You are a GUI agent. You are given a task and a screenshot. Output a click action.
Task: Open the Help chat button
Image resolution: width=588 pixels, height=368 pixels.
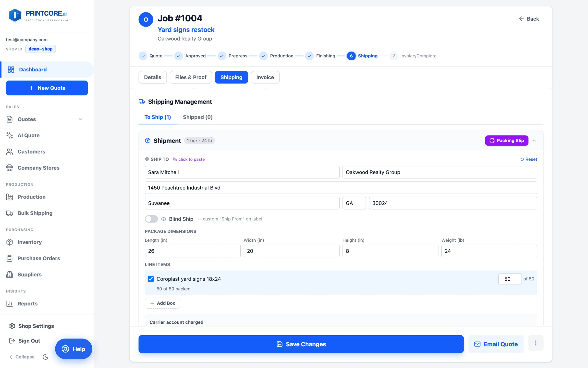coord(73,349)
